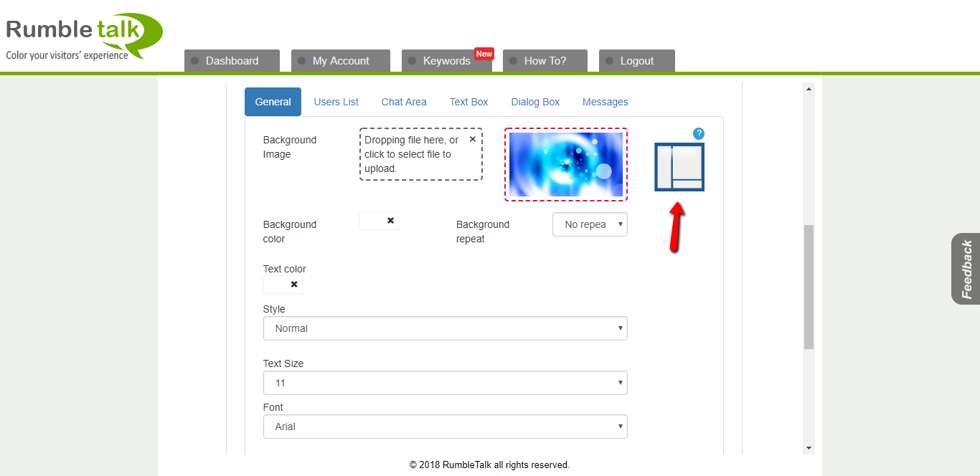Expand the Font dropdown showing Arial
Viewport: 980px width, 476px height.
(445, 427)
